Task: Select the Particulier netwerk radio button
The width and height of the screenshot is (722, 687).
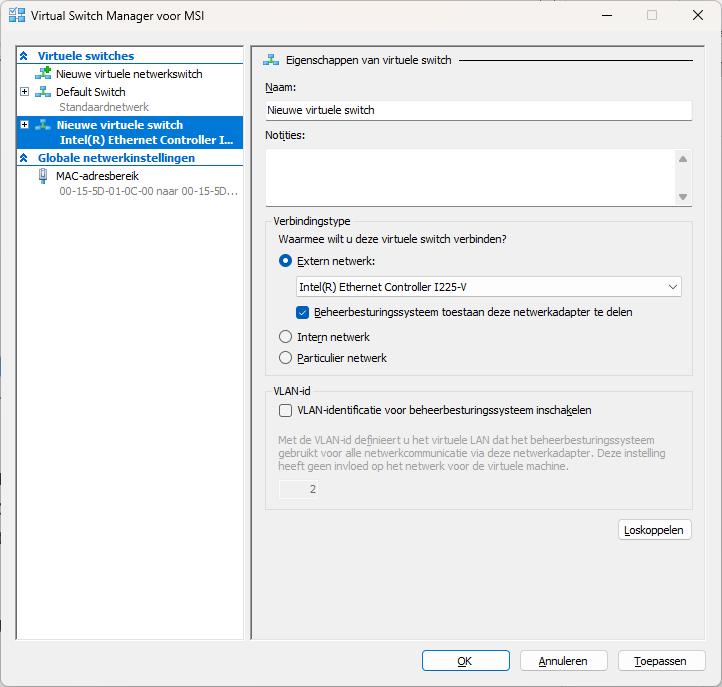Action: (x=285, y=358)
